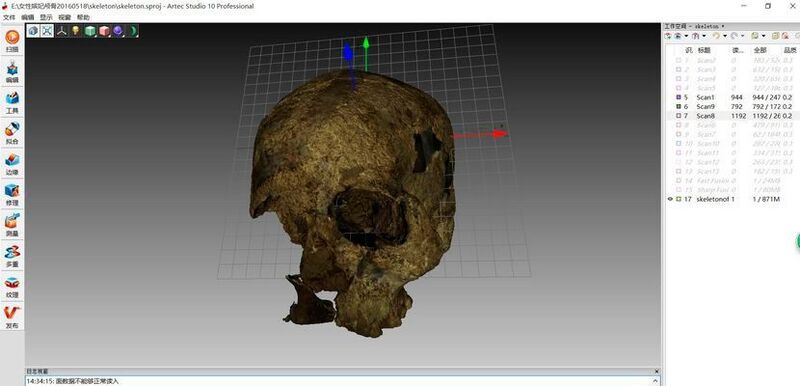Open the 文件 (File) menu
Image resolution: width=800 pixels, height=386 pixels.
pos(9,17)
